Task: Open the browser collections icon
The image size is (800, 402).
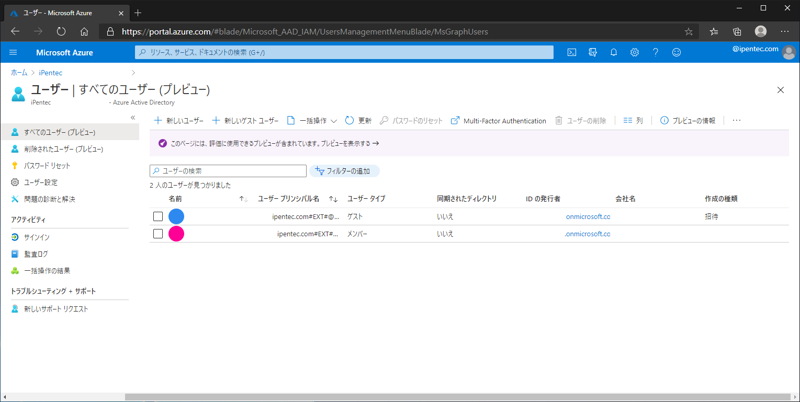Action: pos(737,32)
